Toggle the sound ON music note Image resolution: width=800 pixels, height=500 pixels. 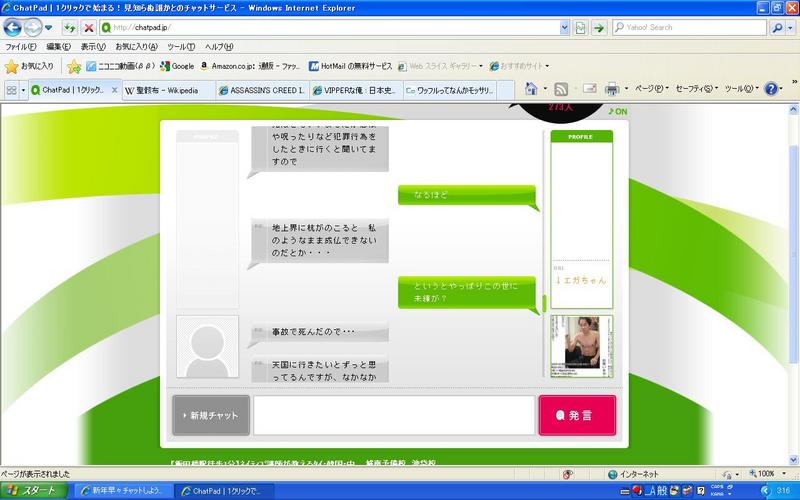click(x=617, y=111)
